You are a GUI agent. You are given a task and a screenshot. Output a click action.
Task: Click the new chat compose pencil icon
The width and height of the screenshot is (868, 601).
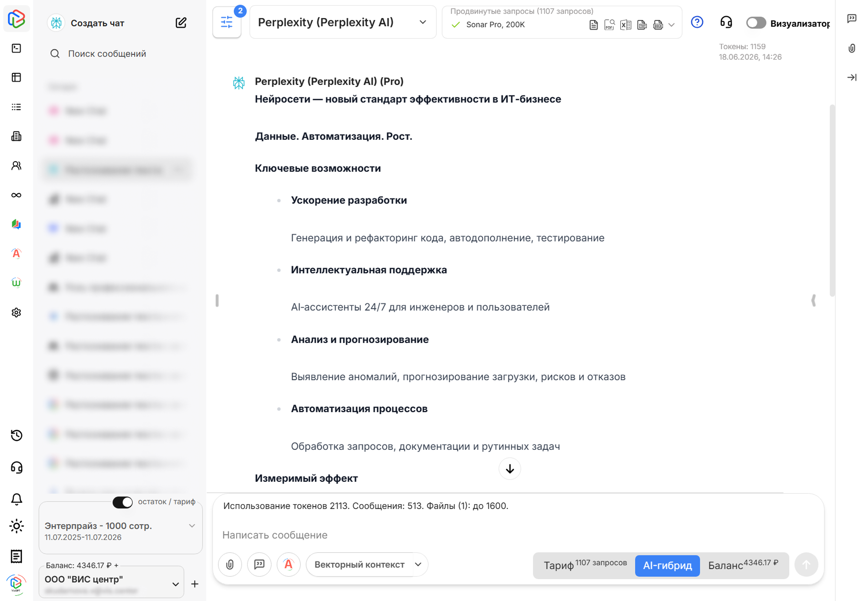point(181,23)
